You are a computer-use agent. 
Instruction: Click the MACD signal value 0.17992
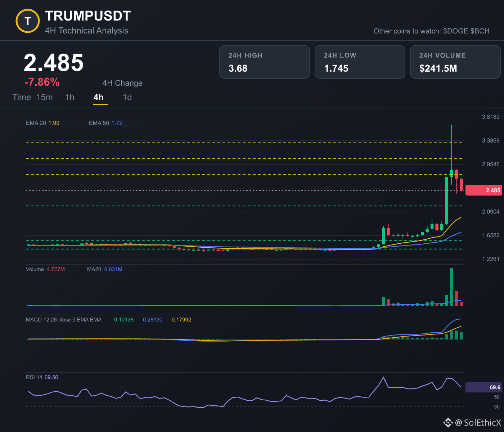click(181, 320)
